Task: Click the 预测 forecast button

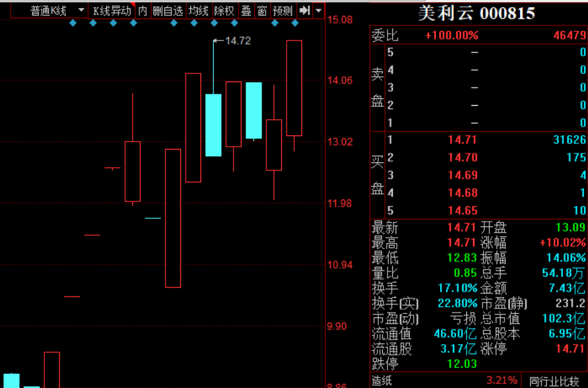Action: point(283,11)
